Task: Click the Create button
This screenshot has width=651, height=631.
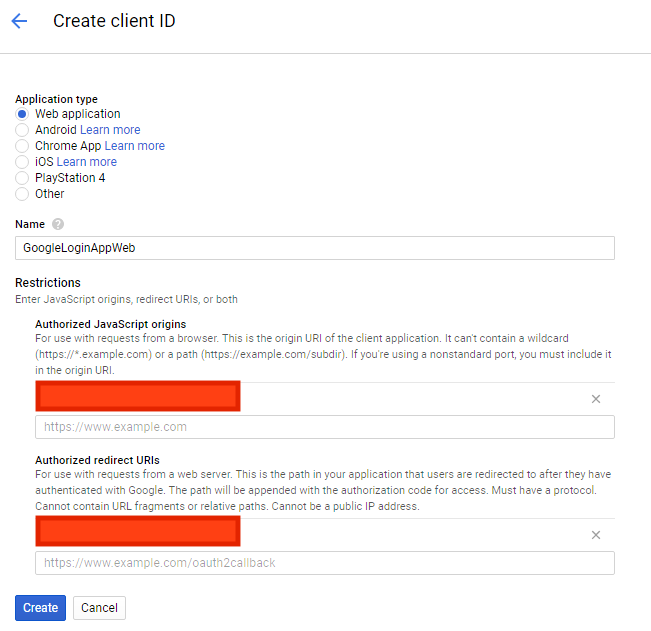Action: tap(40, 608)
